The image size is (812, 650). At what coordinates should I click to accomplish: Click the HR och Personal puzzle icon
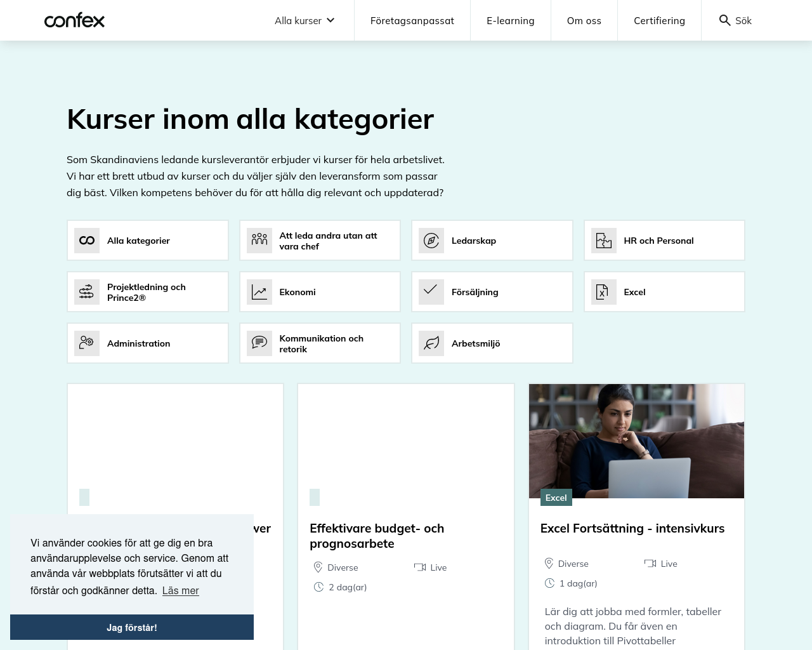[604, 241]
